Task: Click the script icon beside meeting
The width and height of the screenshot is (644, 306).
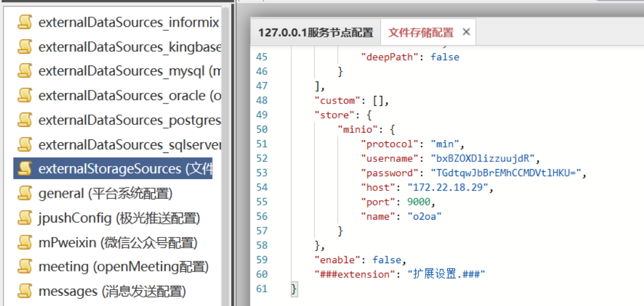Action: (x=25, y=267)
